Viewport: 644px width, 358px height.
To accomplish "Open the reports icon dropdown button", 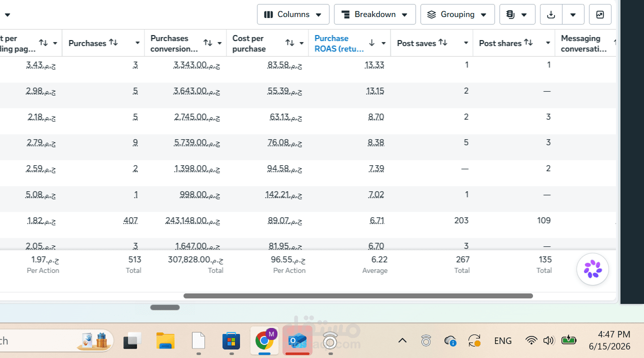I will tap(517, 15).
